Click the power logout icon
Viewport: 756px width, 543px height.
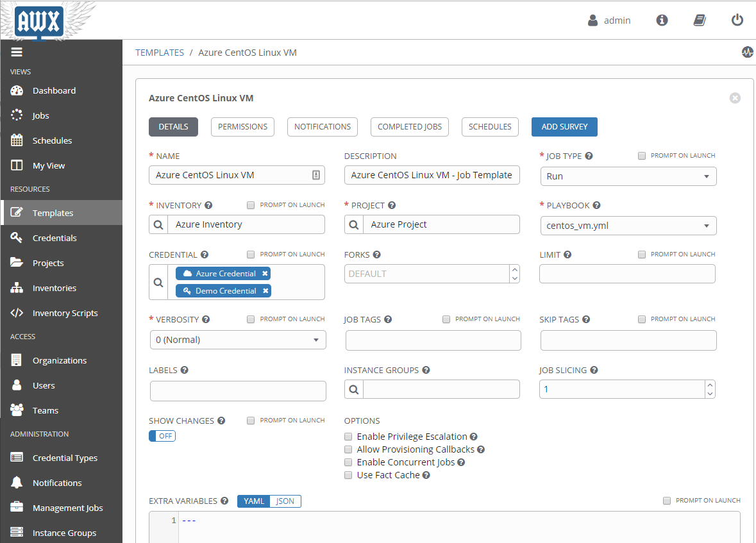coord(737,21)
